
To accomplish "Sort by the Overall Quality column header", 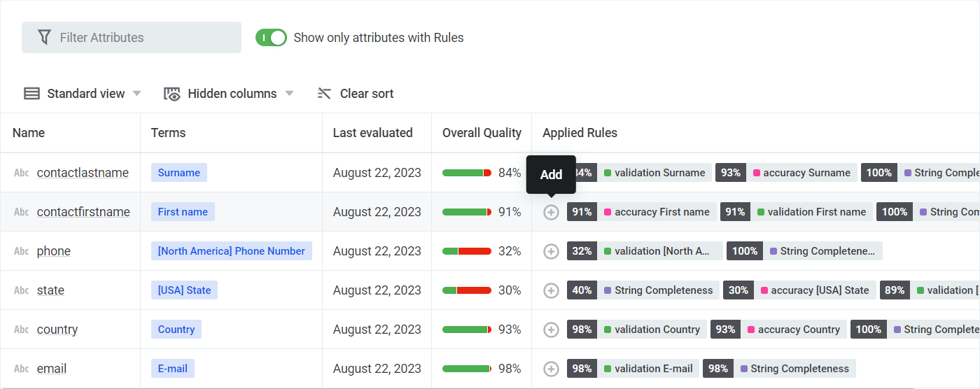I will tap(482, 133).
